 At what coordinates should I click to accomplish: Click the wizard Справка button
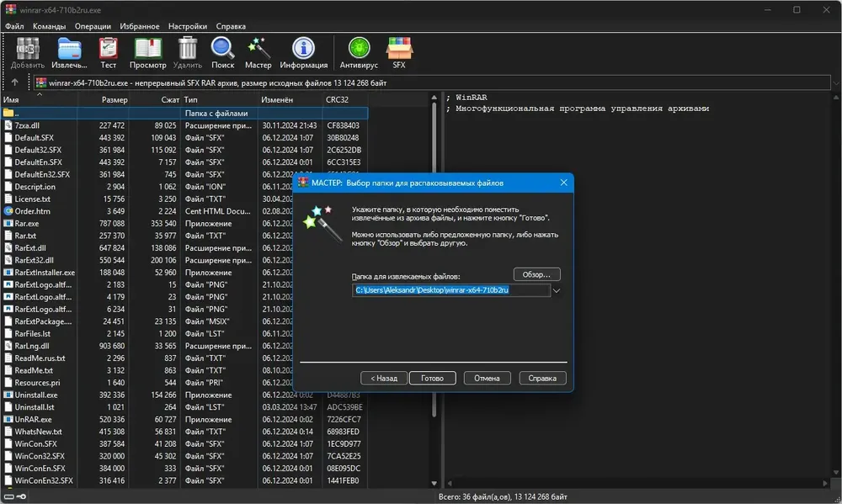click(x=541, y=378)
